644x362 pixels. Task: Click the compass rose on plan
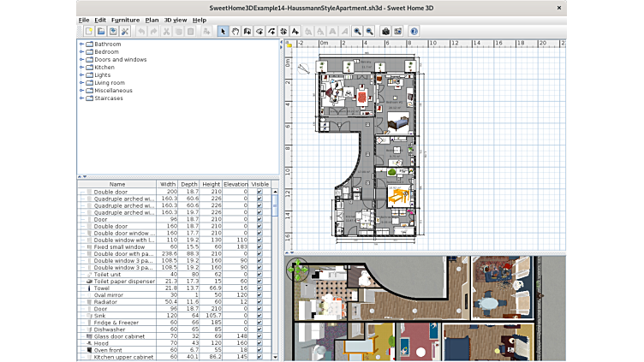point(303,68)
